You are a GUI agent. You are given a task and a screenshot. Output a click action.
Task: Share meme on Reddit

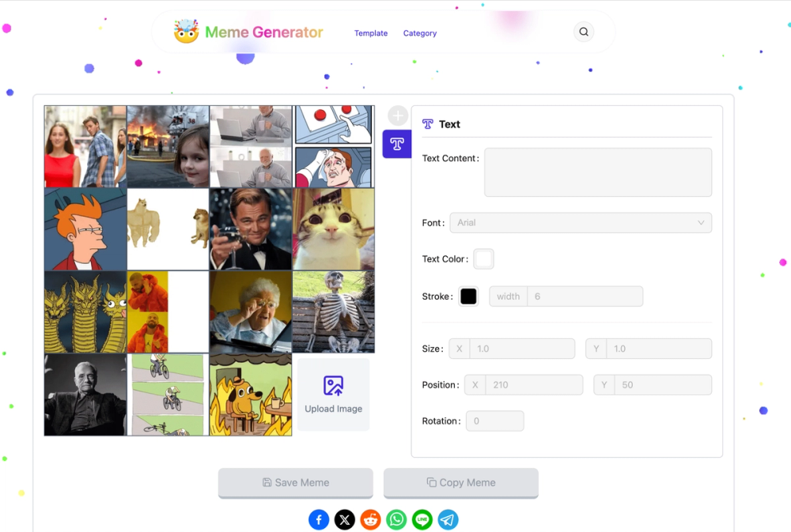pos(370,519)
